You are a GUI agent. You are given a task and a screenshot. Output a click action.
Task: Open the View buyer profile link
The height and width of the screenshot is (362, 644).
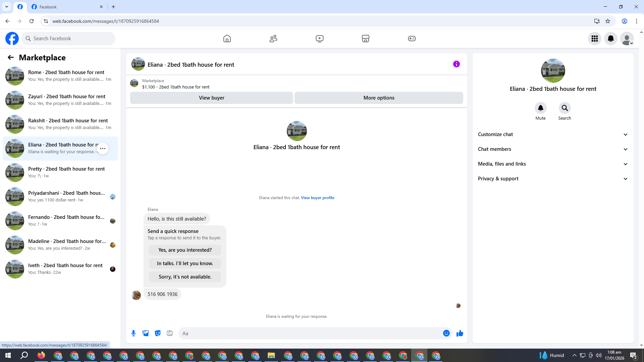point(317,198)
